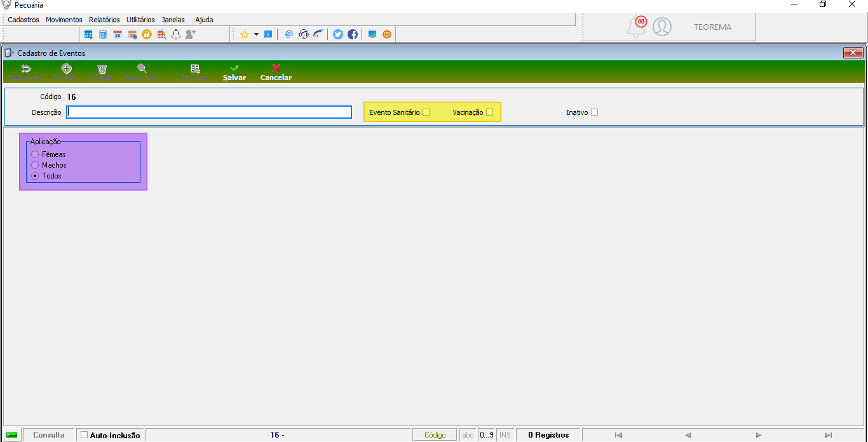Select the Todos radio option
Screen dimensions: 868x442
click(35, 176)
